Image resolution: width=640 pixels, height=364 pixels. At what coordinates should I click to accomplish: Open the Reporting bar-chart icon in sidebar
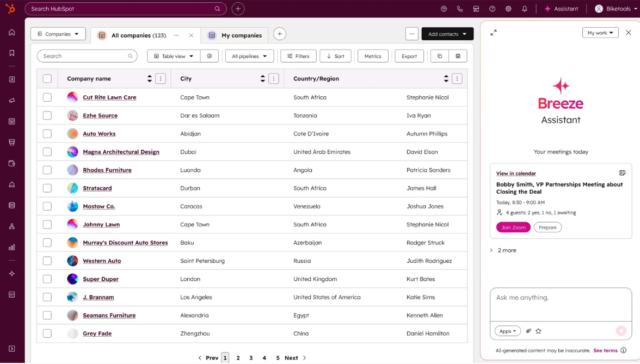tap(13, 248)
